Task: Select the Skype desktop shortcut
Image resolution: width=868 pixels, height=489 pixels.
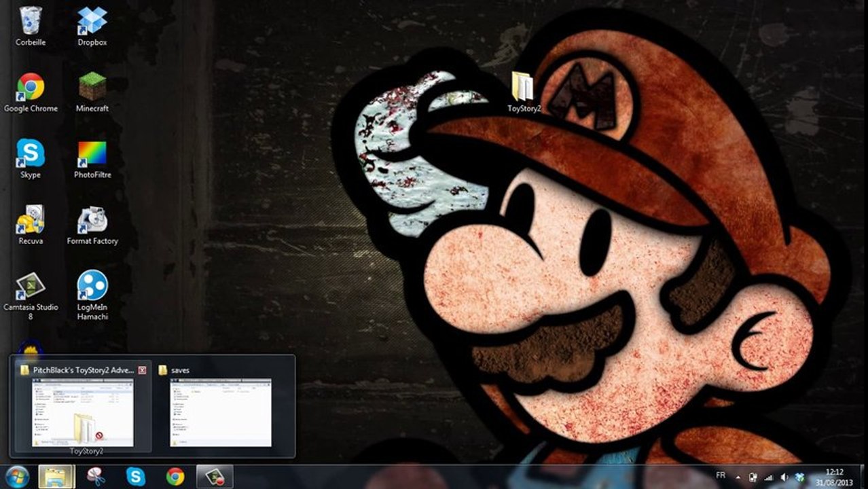Action: pyautogui.click(x=31, y=159)
